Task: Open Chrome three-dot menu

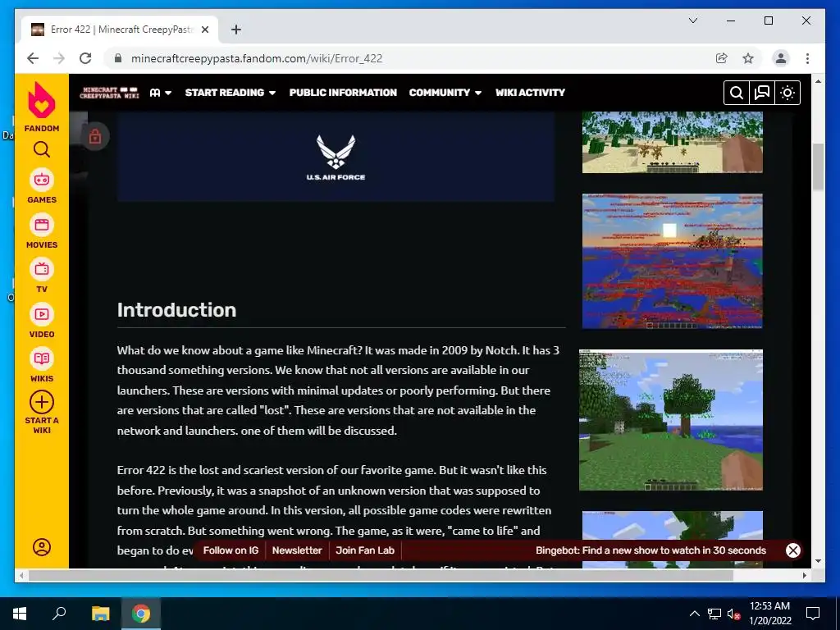Action: pos(807,58)
